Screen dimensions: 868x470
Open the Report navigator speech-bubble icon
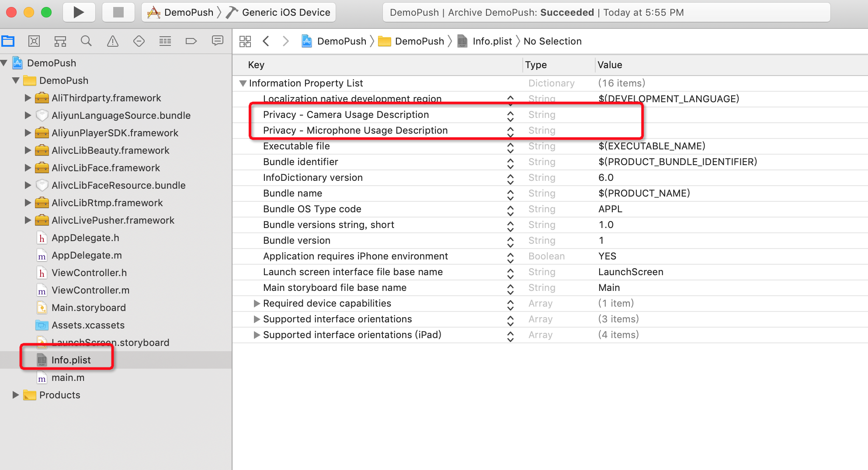click(218, 41)
